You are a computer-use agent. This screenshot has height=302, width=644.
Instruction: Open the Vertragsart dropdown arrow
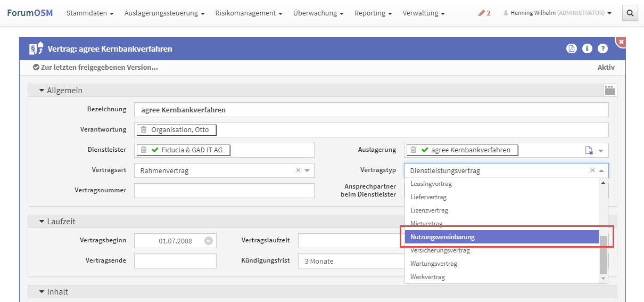(x=307, y=171)
